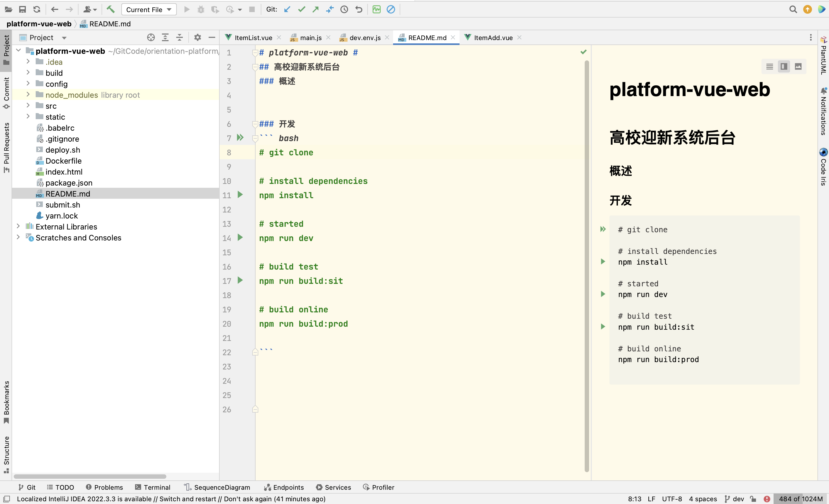Select package.json in project tree

click(x=69, y=183)
